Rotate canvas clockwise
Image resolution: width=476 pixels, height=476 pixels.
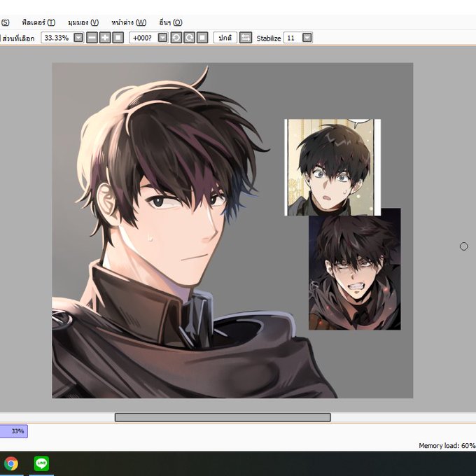click(189, 38)
